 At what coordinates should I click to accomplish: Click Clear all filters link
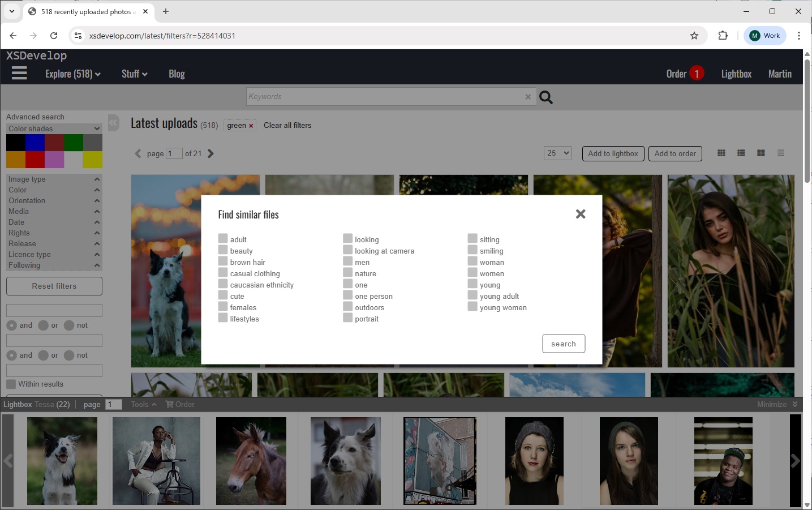287,126
